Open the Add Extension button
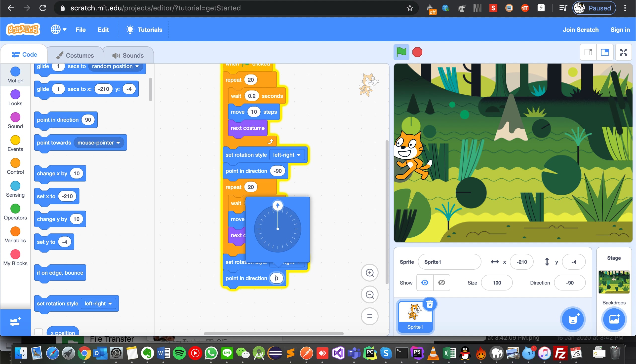 tap(15, 322)
